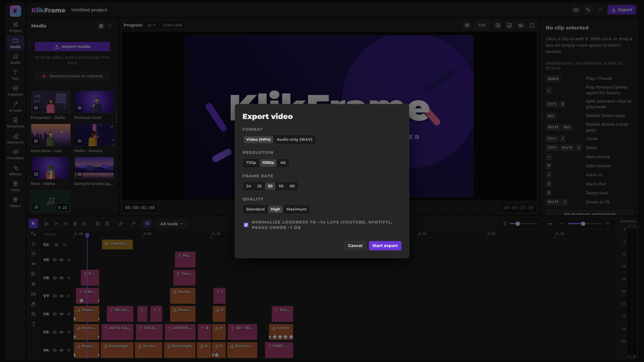Image resolution: width=644 pixels, height=362 pixels.
Task: Click the add marker flag icon
Action: coord(134,224)
